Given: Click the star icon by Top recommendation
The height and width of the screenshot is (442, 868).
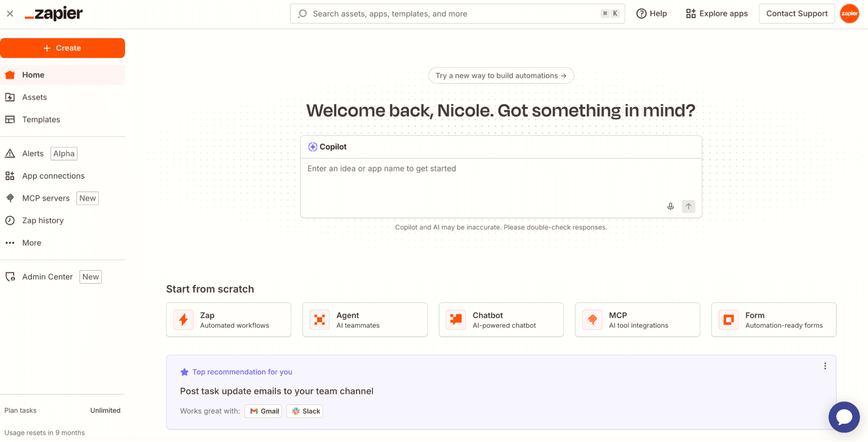Looking at the screenshot, I should (x=185, y=372).
